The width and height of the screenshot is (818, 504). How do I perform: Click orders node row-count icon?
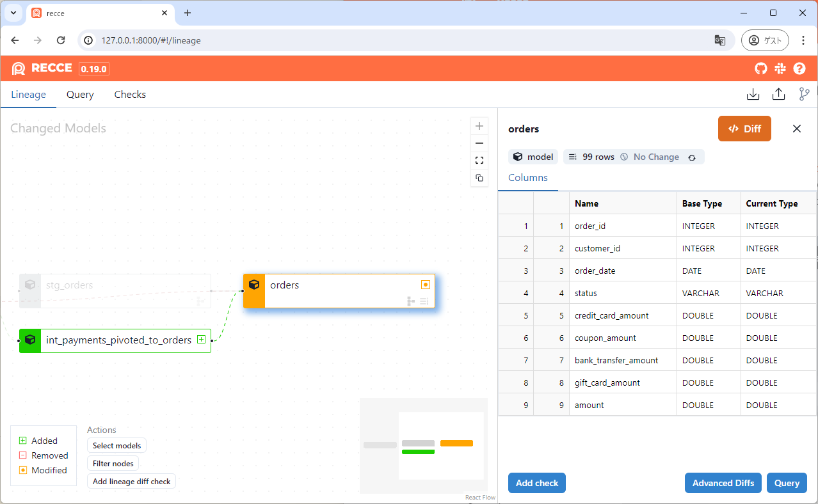point(424,301)
